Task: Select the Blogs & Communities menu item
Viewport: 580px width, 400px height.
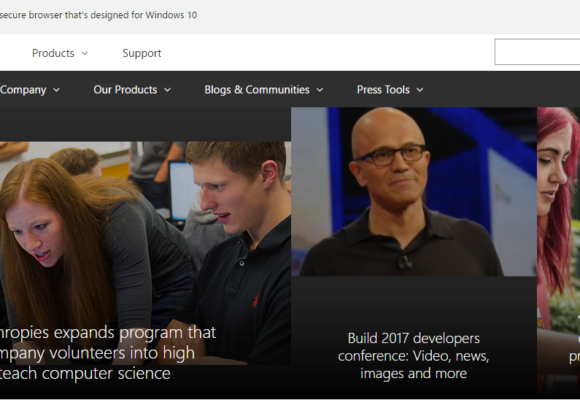Action: click(x=257, y=90)
